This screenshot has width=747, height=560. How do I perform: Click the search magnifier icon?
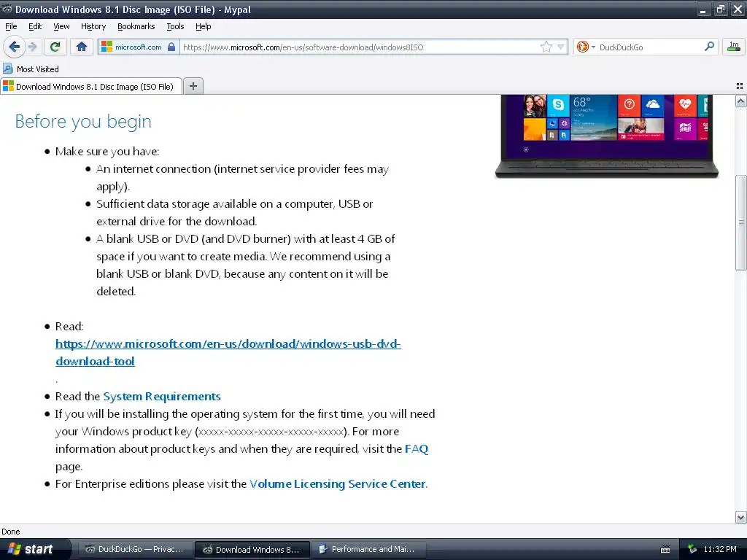709,46
